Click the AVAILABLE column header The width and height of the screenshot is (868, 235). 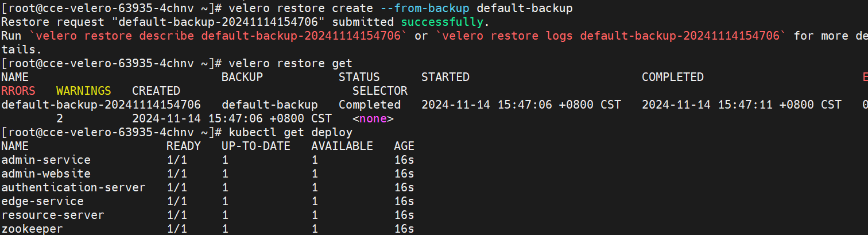342,147
